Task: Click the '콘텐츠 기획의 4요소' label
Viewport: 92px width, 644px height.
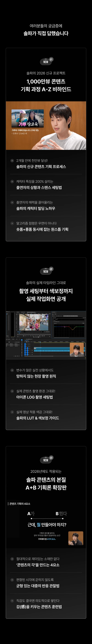Action: [x=20, y=504]
